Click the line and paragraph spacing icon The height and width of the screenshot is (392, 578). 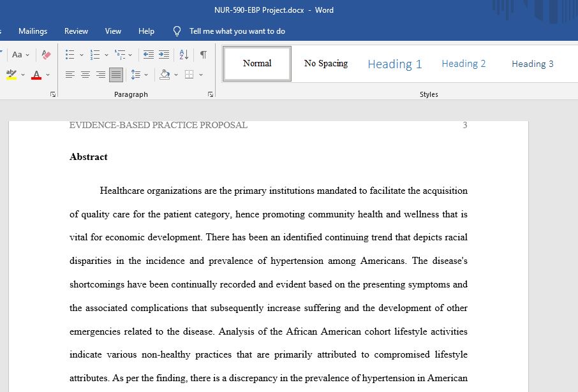coord(136,75)
